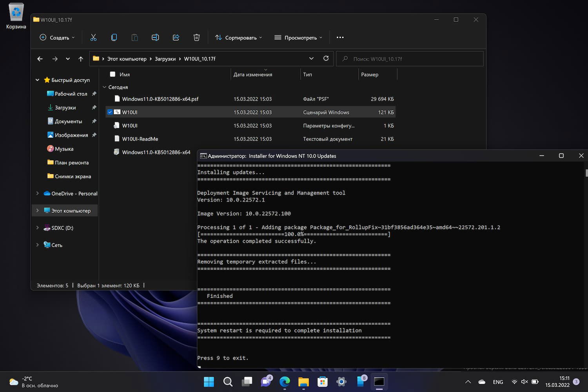The width and height of the screenshot is (588, 392).
Task: Open the three-dots more options menu
Action: click(x=340, y=38)
